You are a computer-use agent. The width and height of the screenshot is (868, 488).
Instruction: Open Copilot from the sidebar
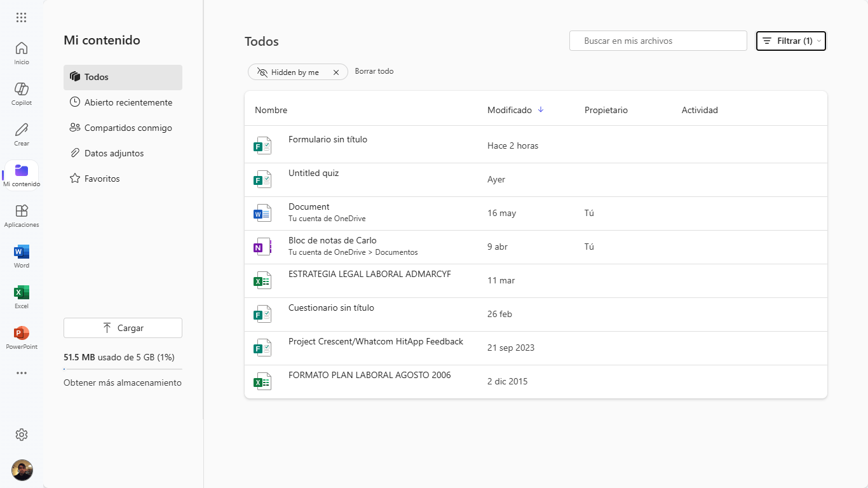tap(22, 89)
